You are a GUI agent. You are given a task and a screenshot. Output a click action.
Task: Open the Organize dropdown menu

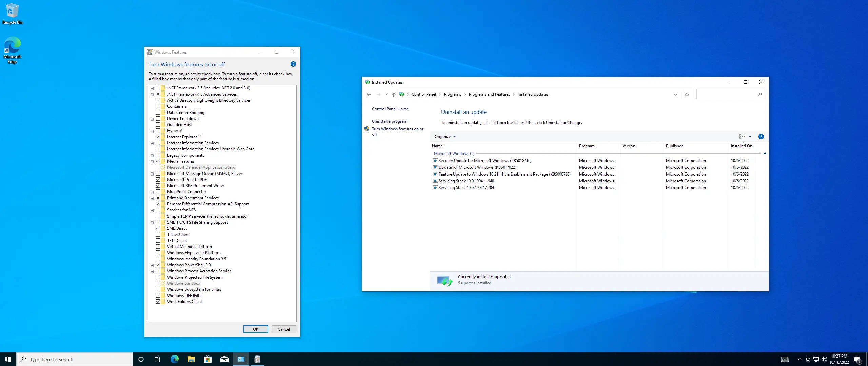pos(445,137)
